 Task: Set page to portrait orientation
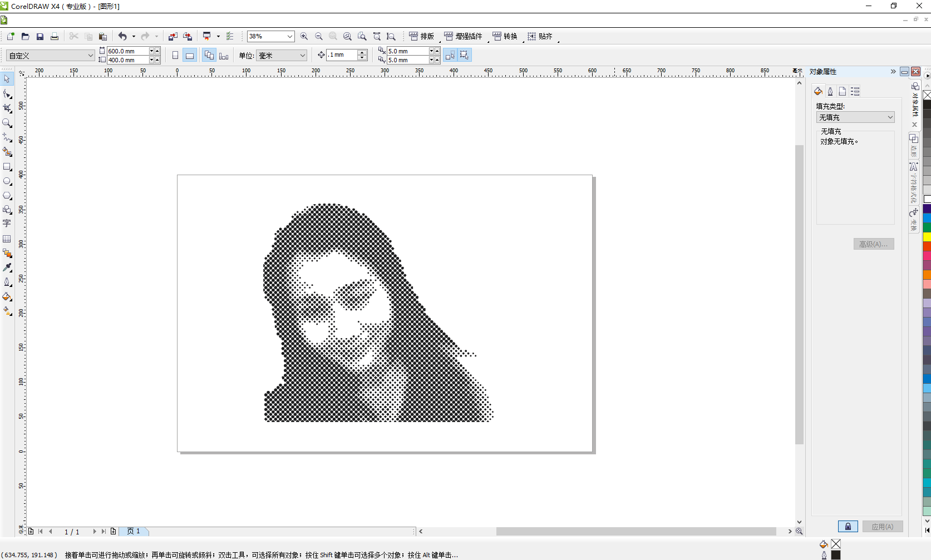175,55
